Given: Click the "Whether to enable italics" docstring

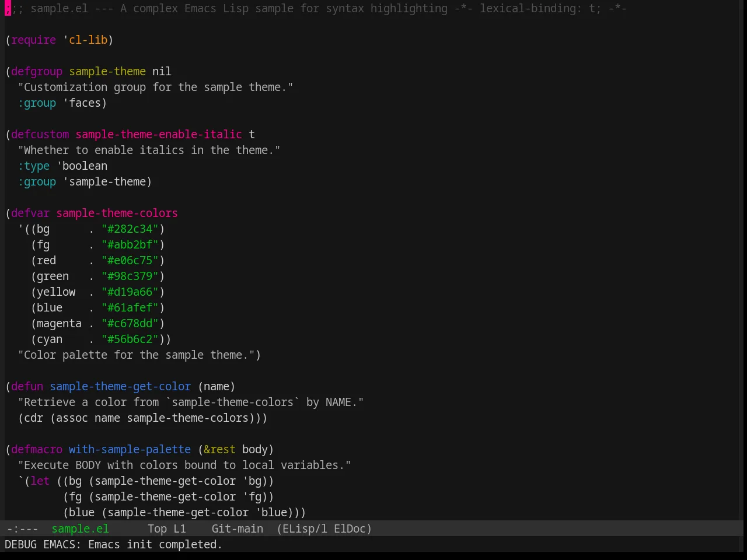Looking at the screenshot, I should click(x=149, y=150).
